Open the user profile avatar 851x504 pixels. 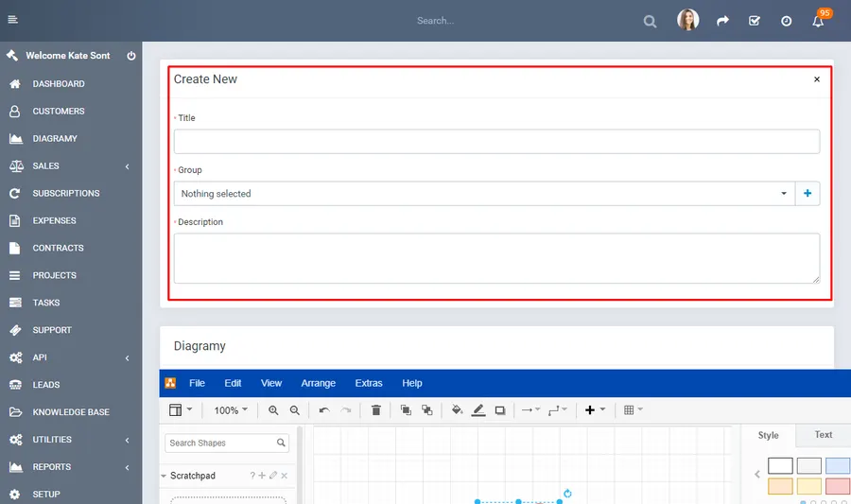coord(687,20)
